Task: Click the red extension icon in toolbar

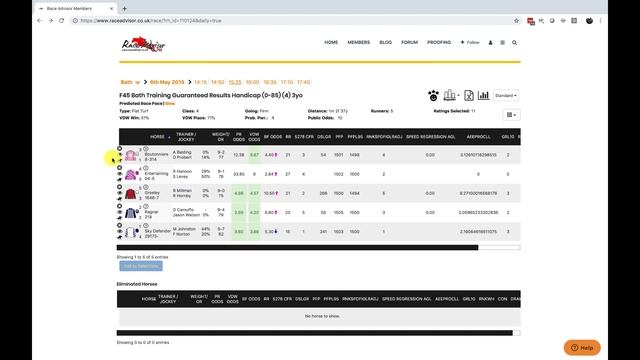Action: point(531,21)
